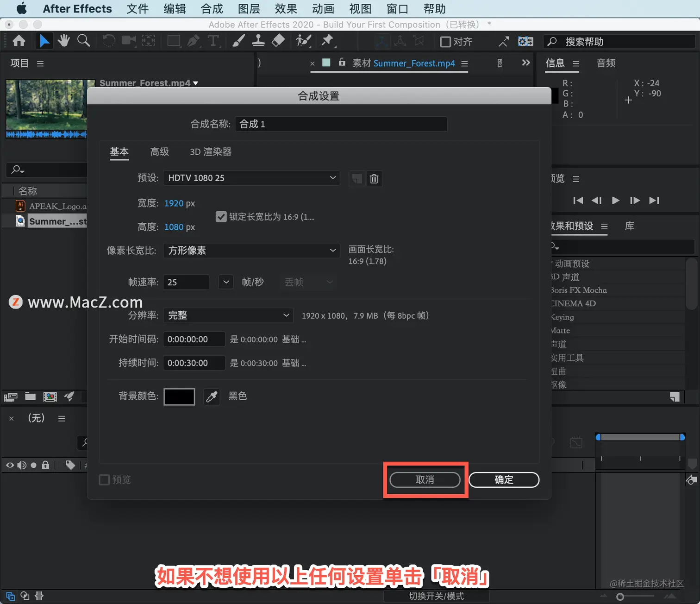Open the 文件 menu

click(x=137, y=9)
